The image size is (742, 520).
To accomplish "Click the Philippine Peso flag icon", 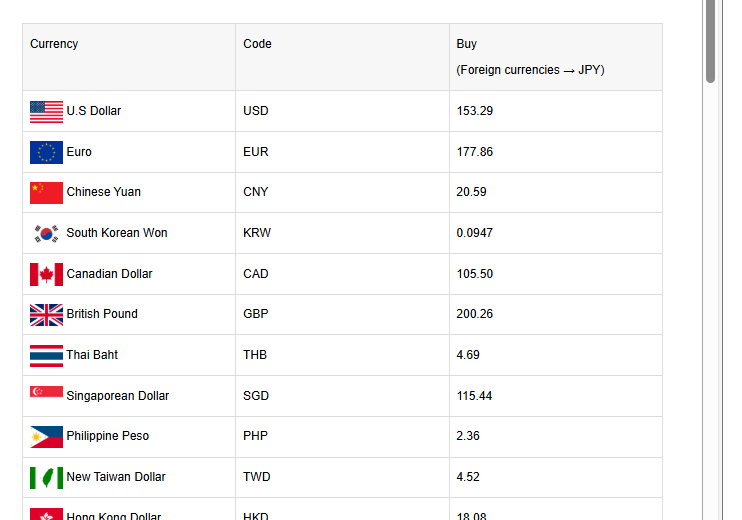I will coord(46,436).
